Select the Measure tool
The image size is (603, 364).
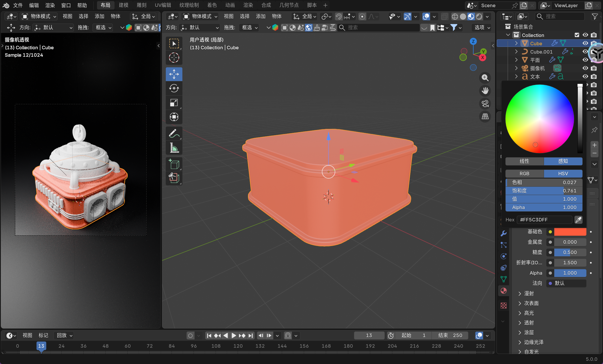174,148
